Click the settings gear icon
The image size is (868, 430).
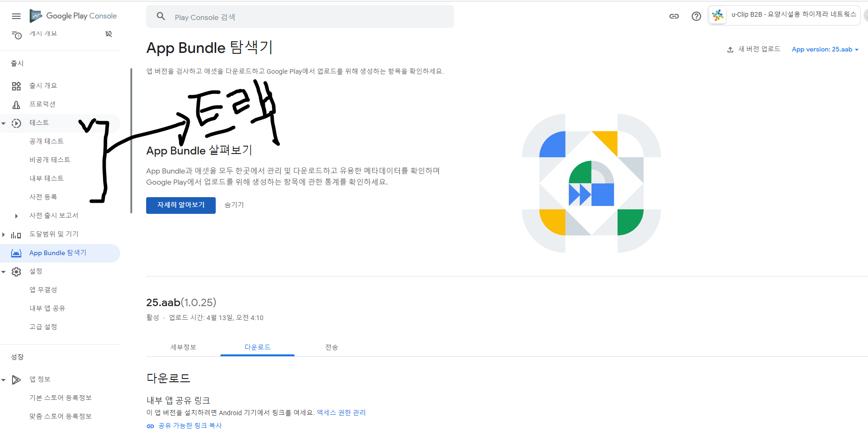coord(16,272)
